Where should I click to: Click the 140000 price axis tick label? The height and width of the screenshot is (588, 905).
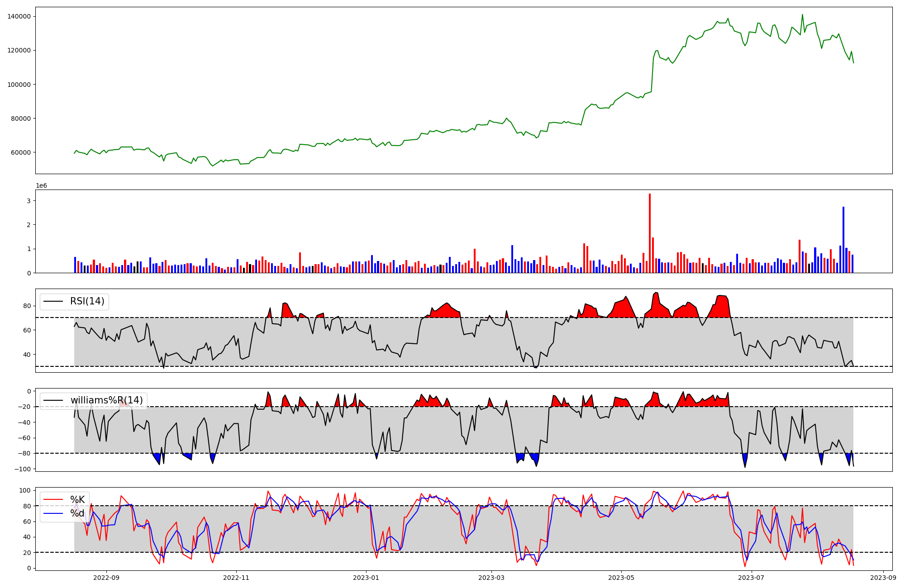pos(19,16)
